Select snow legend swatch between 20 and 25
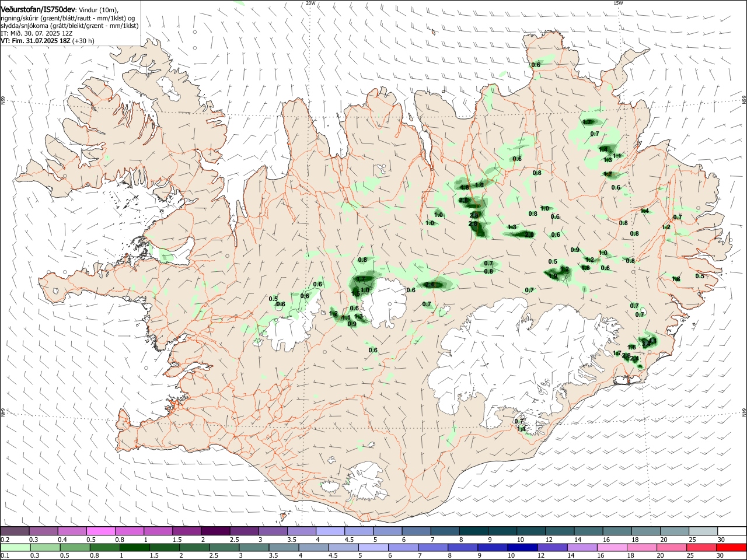 tap(675, 531)
